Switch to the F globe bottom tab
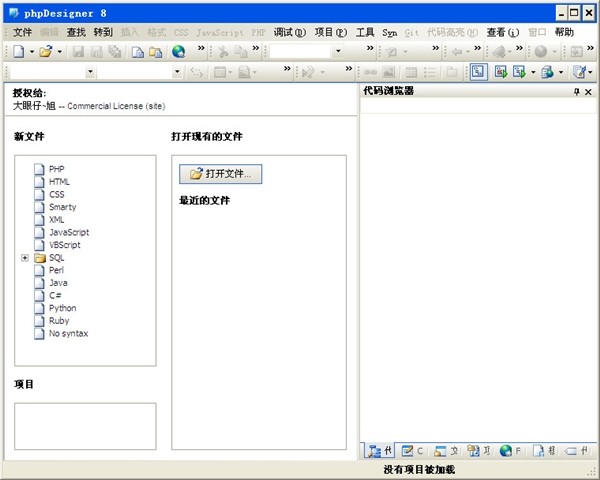 point(511,451)
